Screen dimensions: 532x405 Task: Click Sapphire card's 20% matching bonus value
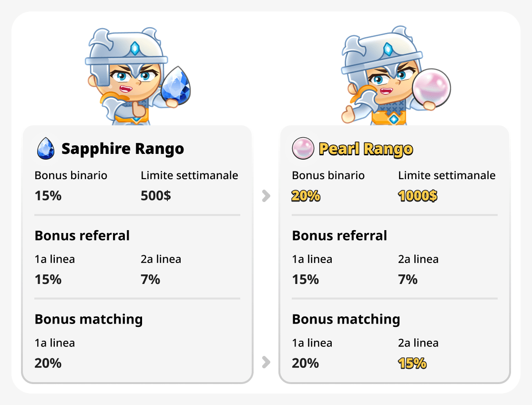[x=48, y=363]
